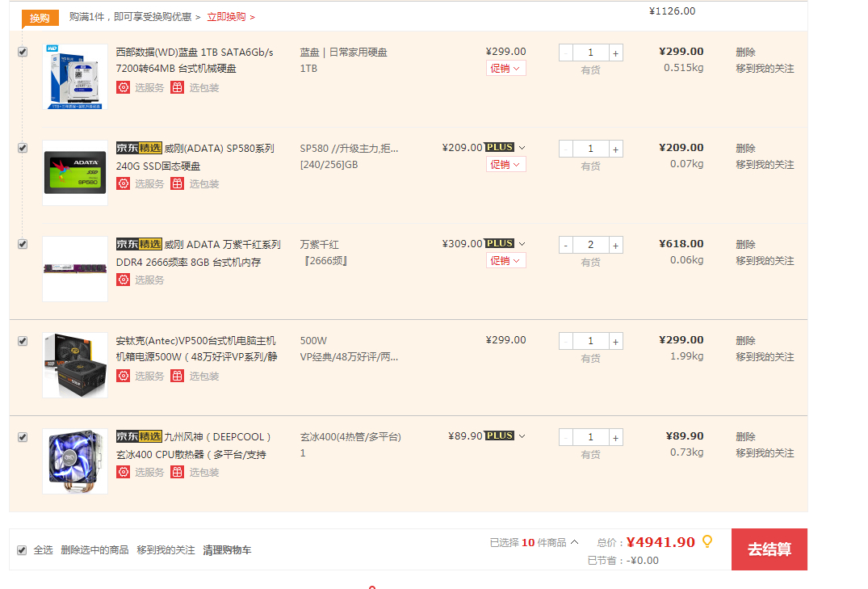Decrease quantity of DEEPCOOL CPU cooler
The width and height of the screenshot is (868, 589).
[566, 438]
